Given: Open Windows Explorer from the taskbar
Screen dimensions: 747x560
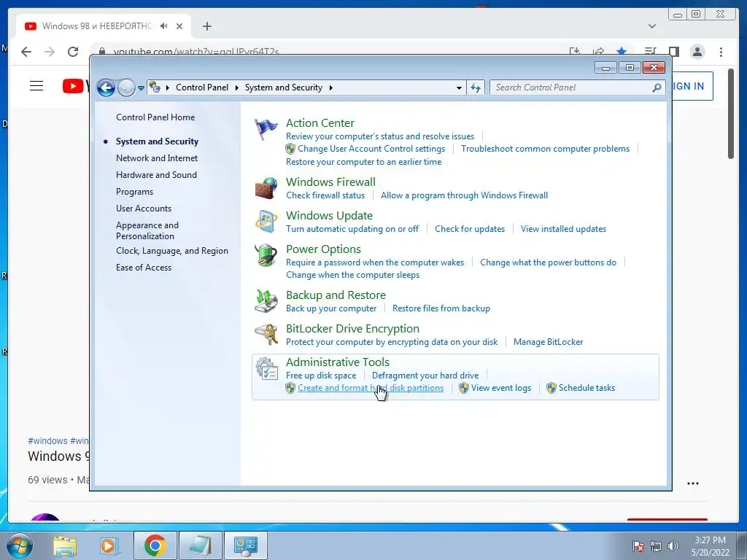Looking at the screenshot, I should (x=65, y=545).
